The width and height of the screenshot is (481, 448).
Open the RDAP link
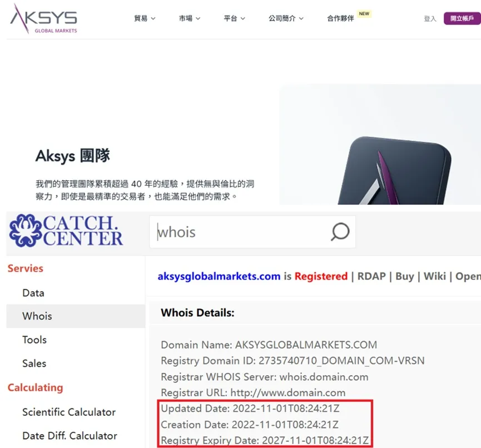click(x=371, y=276)
